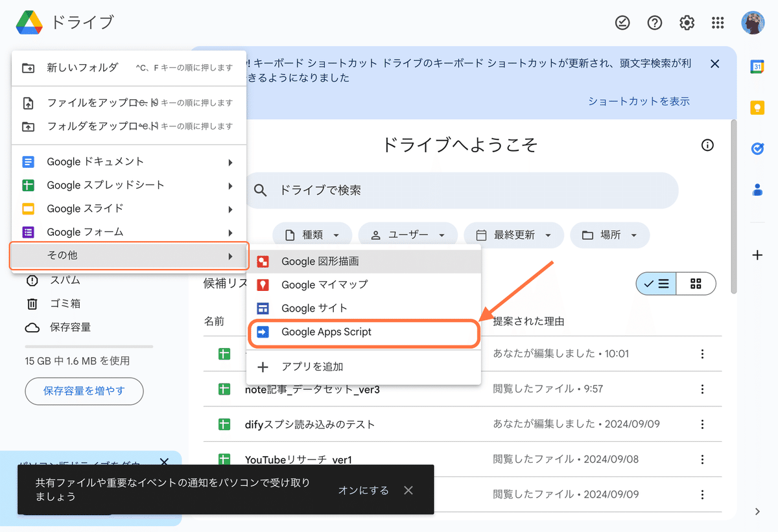Open ゴミ箱 in sidebar
The height and width of the screenshot is (532, 778).
pyautogui.click(x=65, y=303)
